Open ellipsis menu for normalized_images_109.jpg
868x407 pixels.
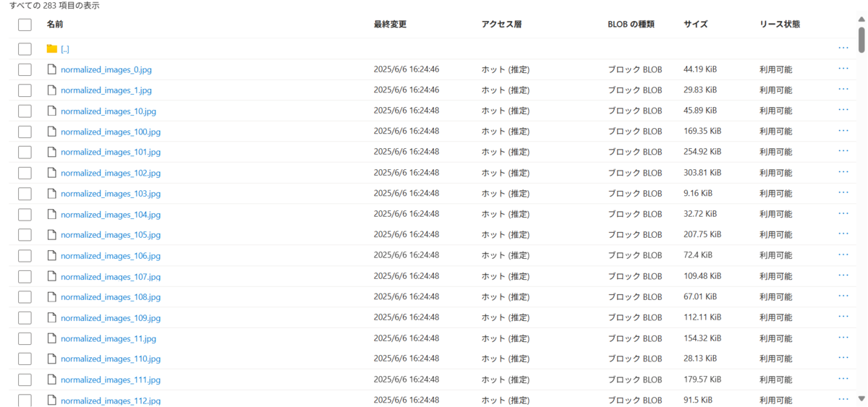[x=843, y=317]
